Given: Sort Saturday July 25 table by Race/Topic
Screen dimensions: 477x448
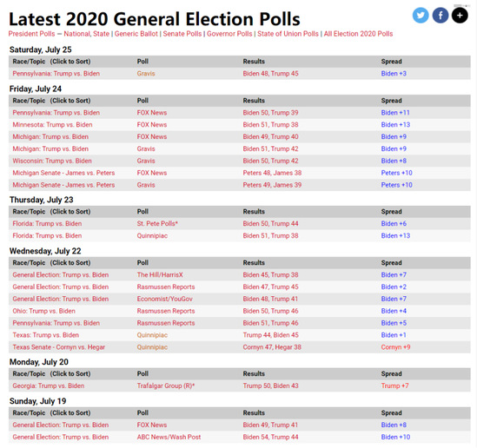Looking at the screenshot, I should tap(51, 62).
